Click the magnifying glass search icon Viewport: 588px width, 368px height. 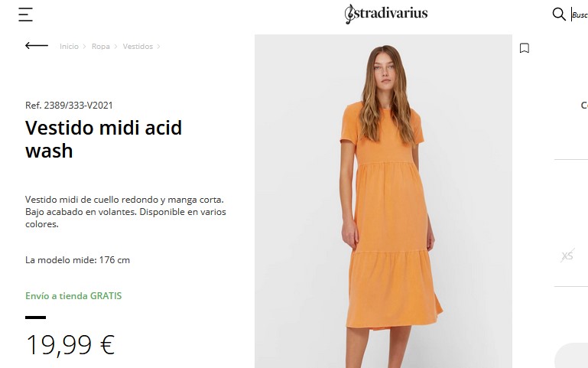559,15
